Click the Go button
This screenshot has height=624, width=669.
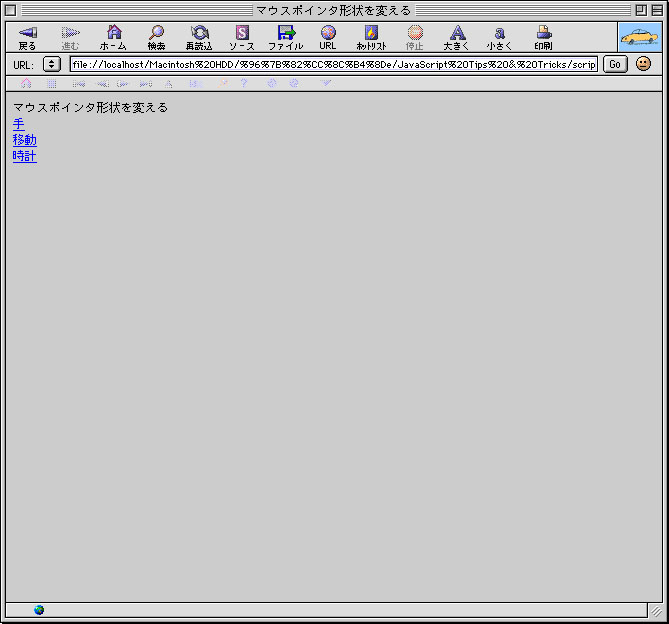tap(615, 64)
